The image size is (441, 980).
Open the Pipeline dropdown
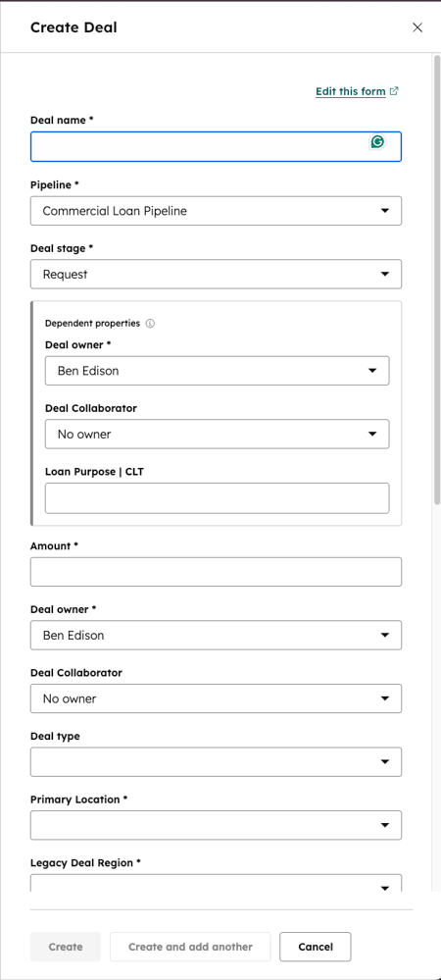pos(216,211)
